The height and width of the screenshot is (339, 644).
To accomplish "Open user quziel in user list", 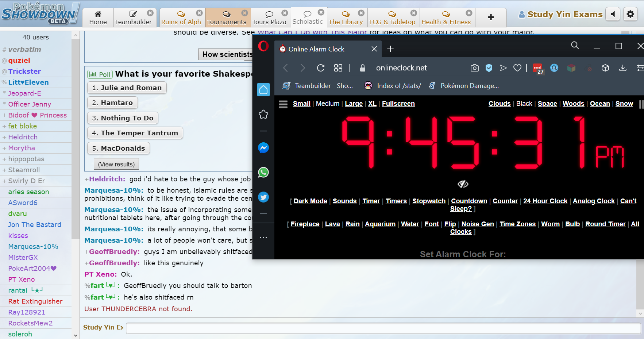I will coord(36,61).
